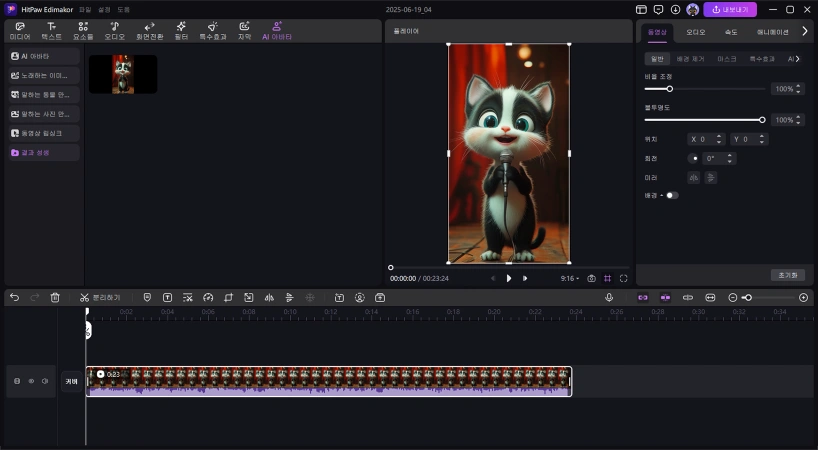Switch to the 오디오 properties tab on right panel

pyautogui.click(x=695, y=32)
